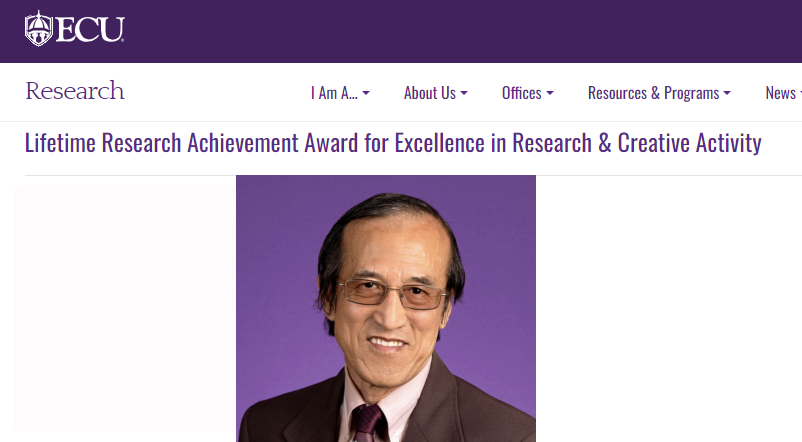Expand the caret next to Offices

click(x=550, y=93)
